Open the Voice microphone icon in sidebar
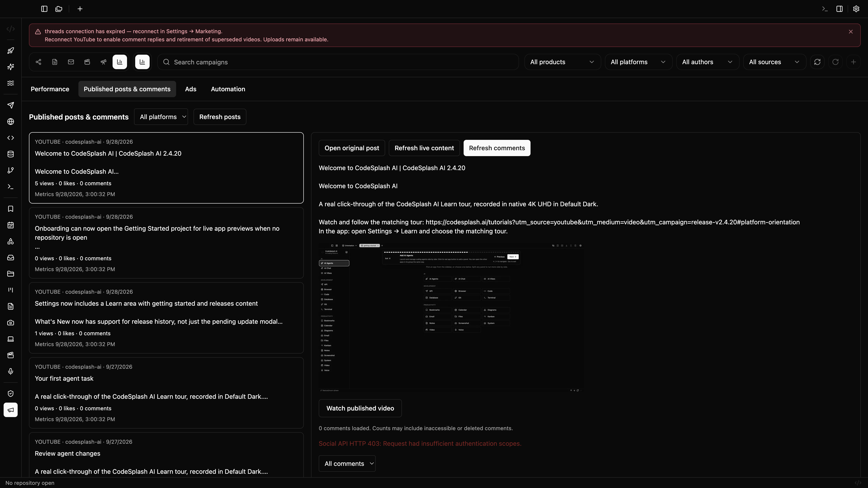This screenshot has width=868, height=488. (x=10, y=371)
